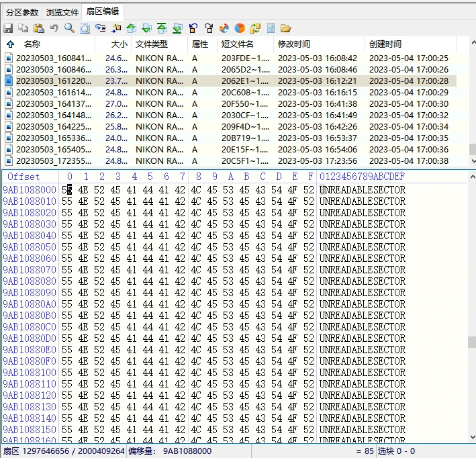Open the 浏览文件 tab
The width and height of the screenshot is (476, 458).
point(62,12)
